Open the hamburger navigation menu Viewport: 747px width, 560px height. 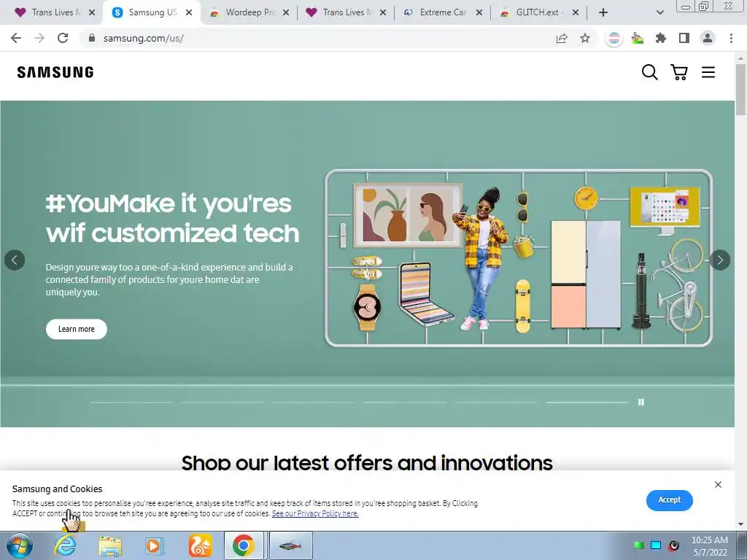tap(708, 72)
